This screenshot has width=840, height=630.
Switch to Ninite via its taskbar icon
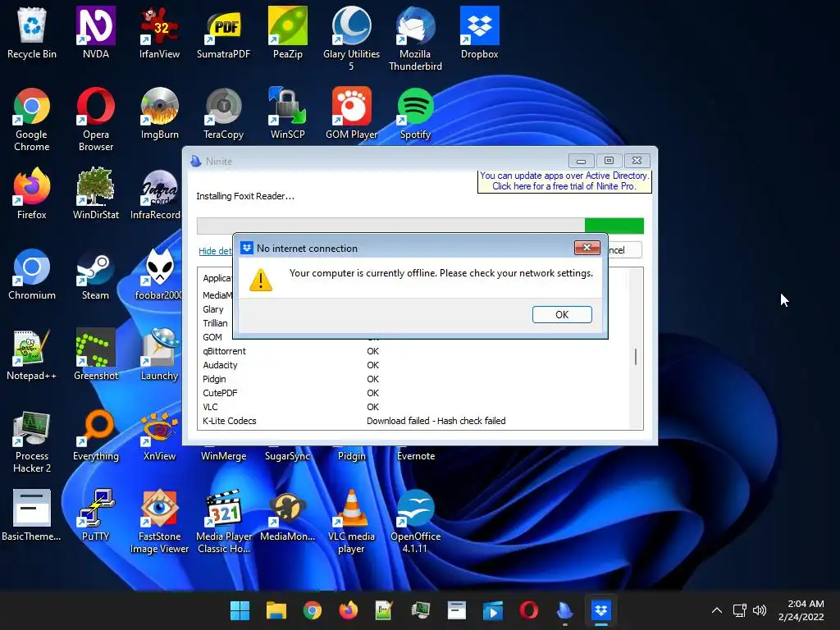pyautogui.click(x=565, y=610)
